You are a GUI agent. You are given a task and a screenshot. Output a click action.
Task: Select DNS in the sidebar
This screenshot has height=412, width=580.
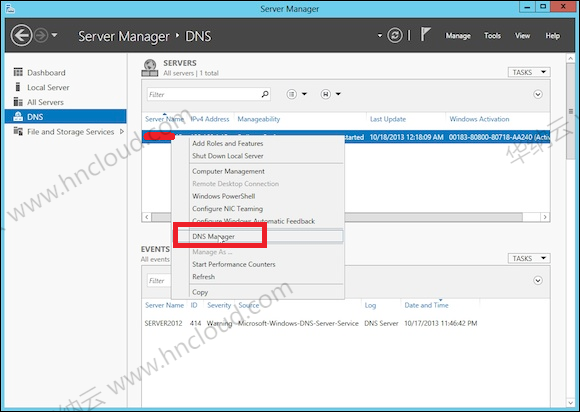[65, 116]
